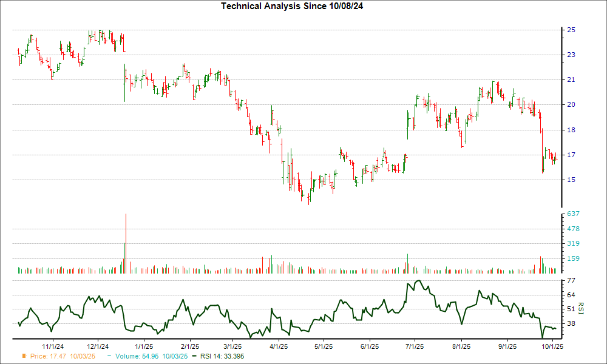Click the 15 price axis label
The image size is (607, 364).
[571, 180]
